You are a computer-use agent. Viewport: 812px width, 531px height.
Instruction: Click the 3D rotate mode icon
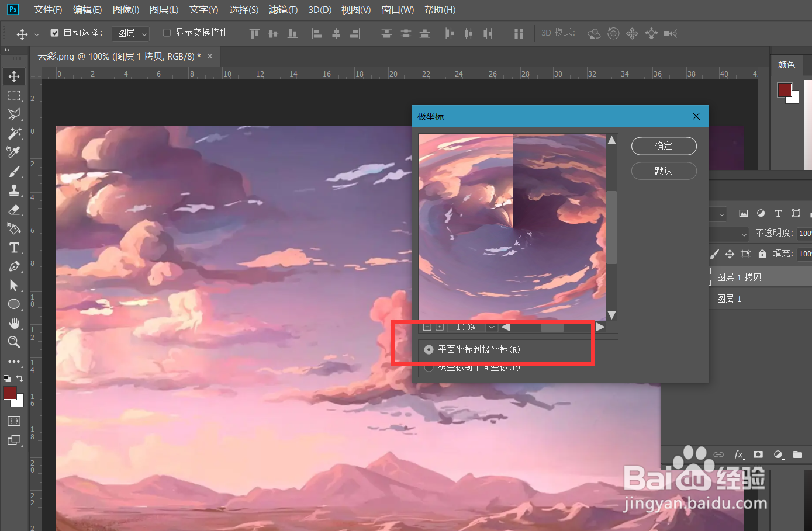pyautogui.click(x=594, y=33)
